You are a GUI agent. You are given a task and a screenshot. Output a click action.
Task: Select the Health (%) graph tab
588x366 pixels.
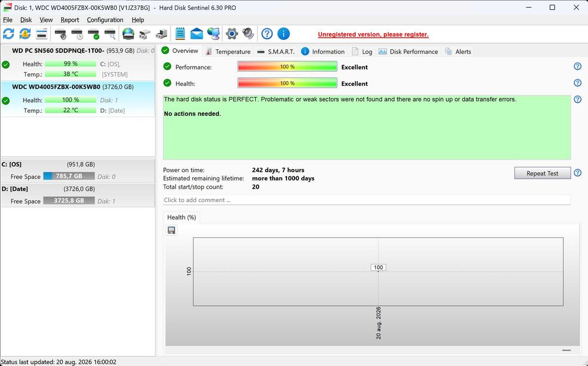point(182,217)
